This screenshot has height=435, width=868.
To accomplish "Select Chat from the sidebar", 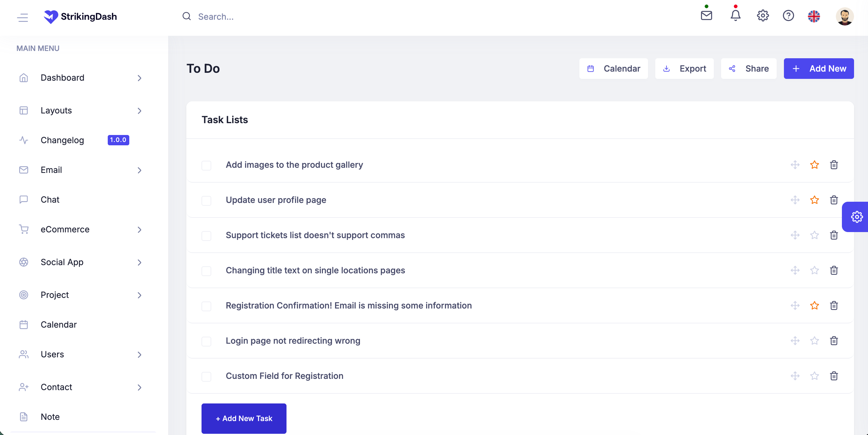I will 50,199.
